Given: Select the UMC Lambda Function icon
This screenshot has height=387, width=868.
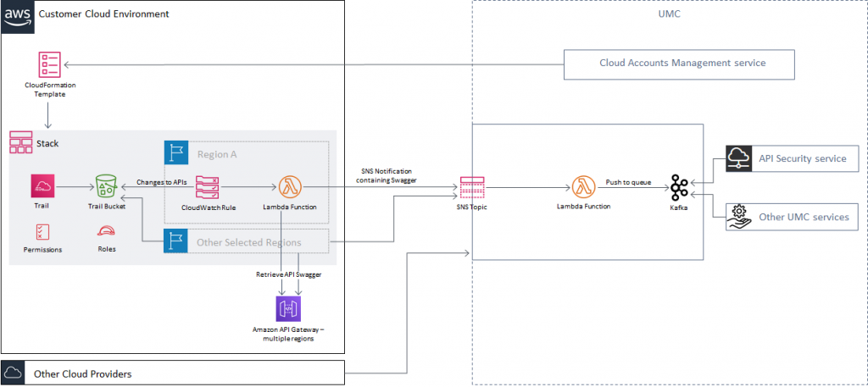Looking at the screenshot, I should point(584,188).
